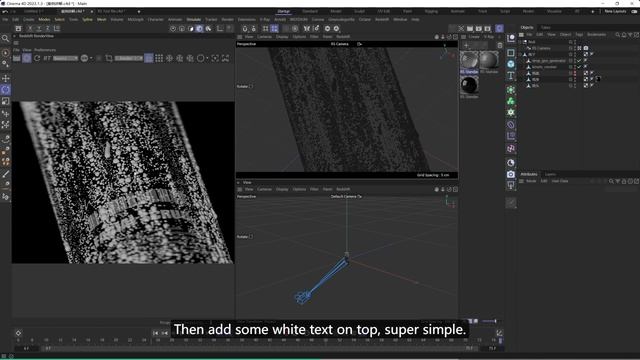Toggle visibility dots of RS Camera object
640x360 pixels.
click(575, 48)
